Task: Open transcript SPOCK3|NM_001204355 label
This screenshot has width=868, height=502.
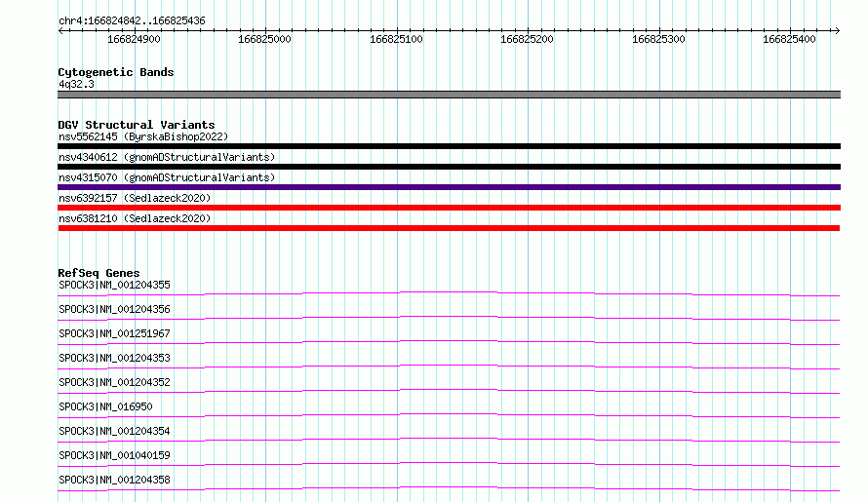Action: (x=114, y=285)
